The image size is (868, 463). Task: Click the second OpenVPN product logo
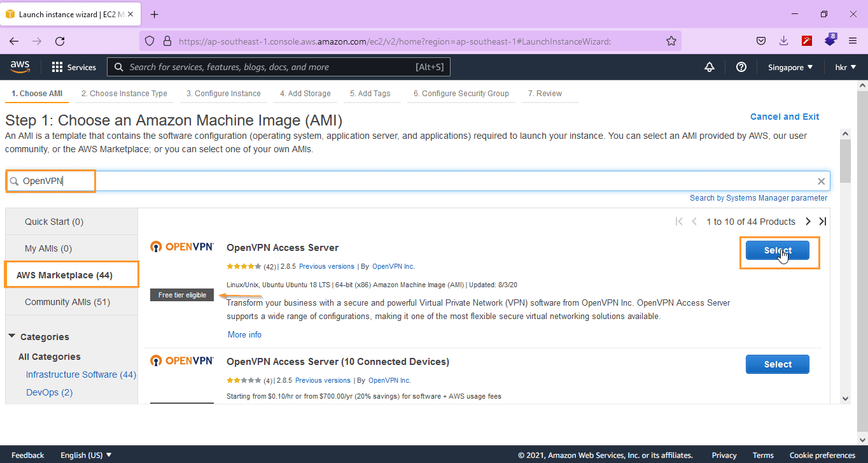tap(182, 361)
